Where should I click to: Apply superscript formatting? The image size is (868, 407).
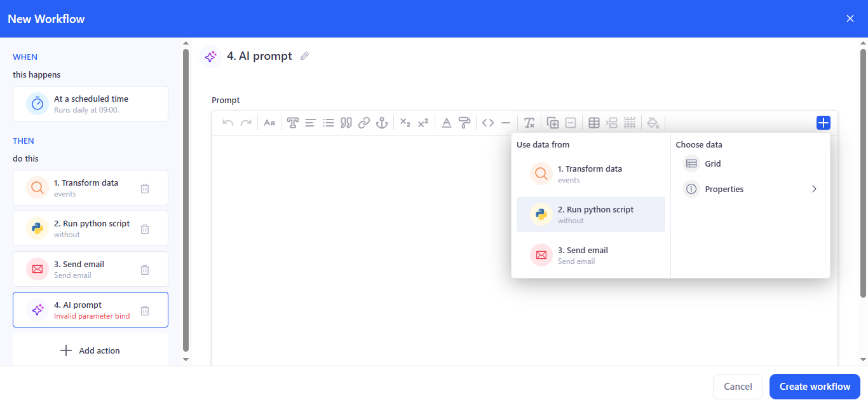pyautogui.click(x=423, y=122)
